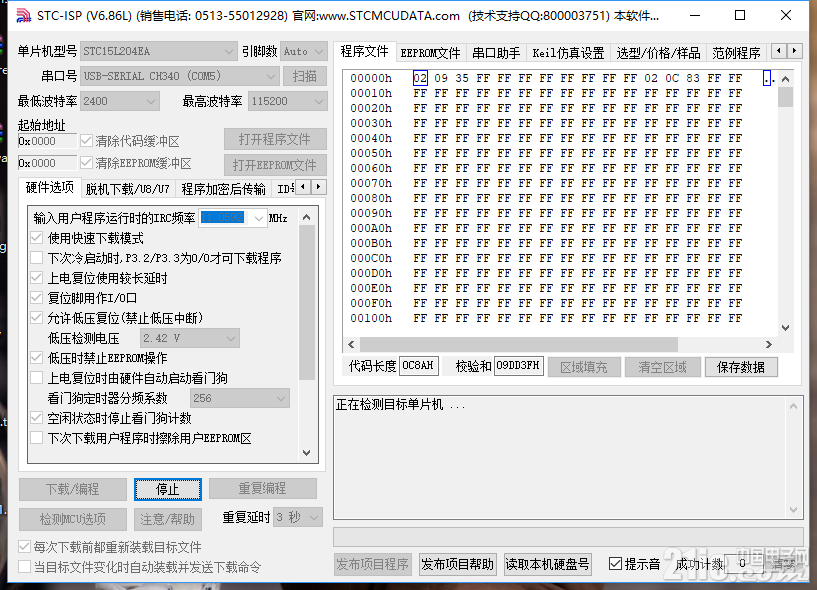Enable 当目标文件变化时自动装载并发送下载命令

click(x=24, y=567)
